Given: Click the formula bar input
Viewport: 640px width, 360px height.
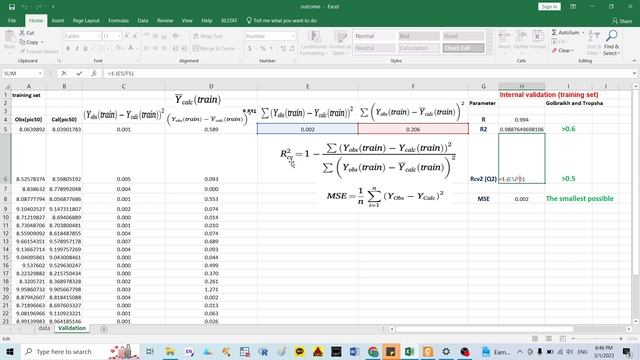Looking at the screenshot, I should 367,73.
